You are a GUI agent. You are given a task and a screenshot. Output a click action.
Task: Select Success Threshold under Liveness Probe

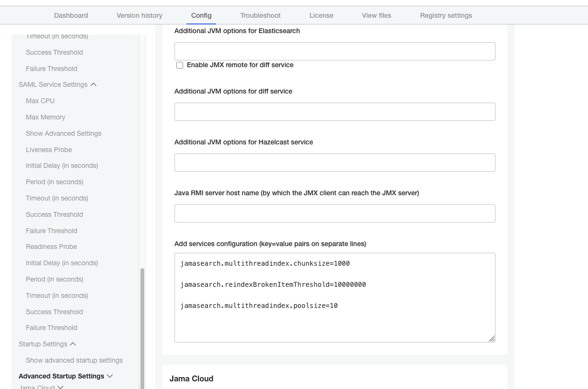coord(54,214)
